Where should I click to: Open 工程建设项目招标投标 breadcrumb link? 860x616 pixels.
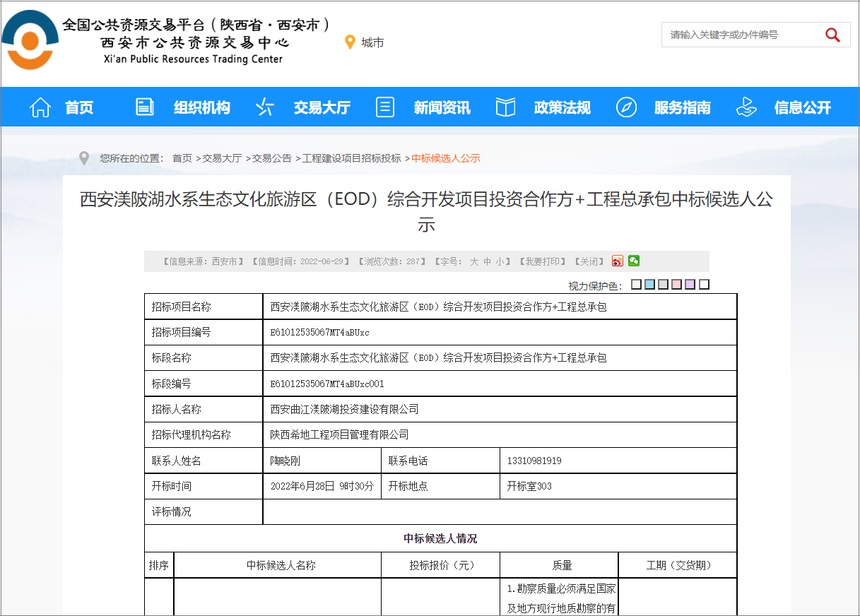(x=351, y=158)
